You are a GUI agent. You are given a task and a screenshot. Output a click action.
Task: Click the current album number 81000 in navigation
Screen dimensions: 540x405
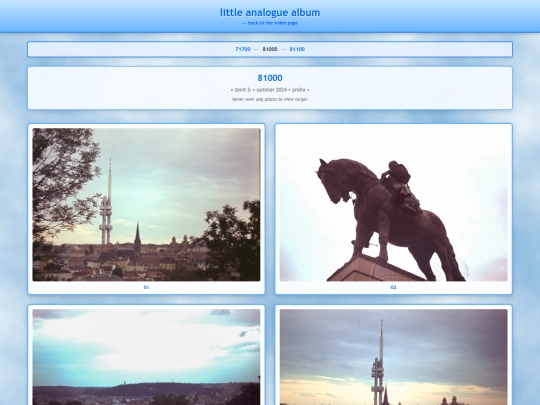[270, 49]
